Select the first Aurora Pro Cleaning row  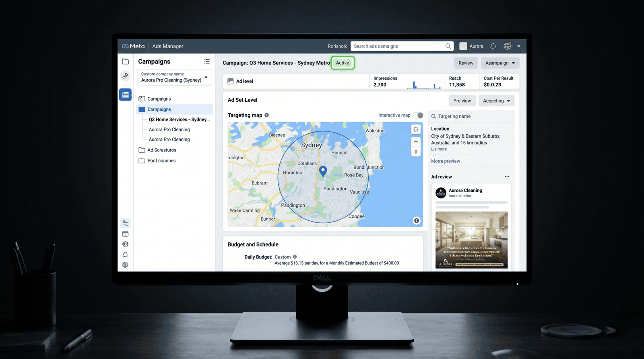(x=169, y=129)
